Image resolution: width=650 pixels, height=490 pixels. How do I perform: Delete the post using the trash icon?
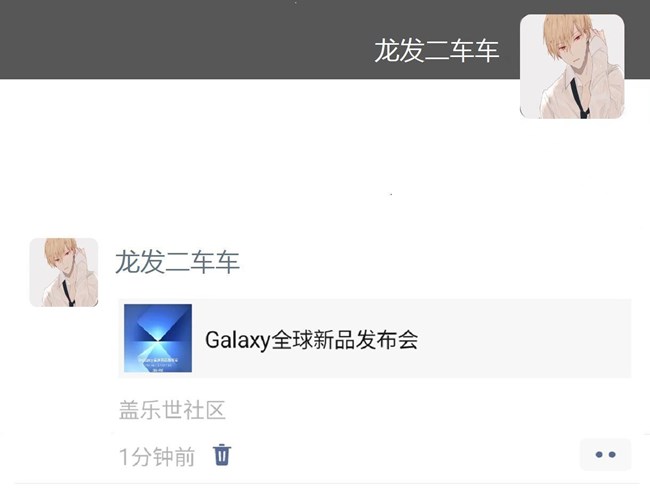point(222,455)
